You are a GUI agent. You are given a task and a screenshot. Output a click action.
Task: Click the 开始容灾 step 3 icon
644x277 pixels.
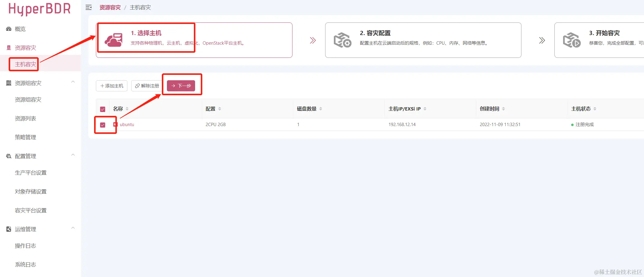[572, 40]
